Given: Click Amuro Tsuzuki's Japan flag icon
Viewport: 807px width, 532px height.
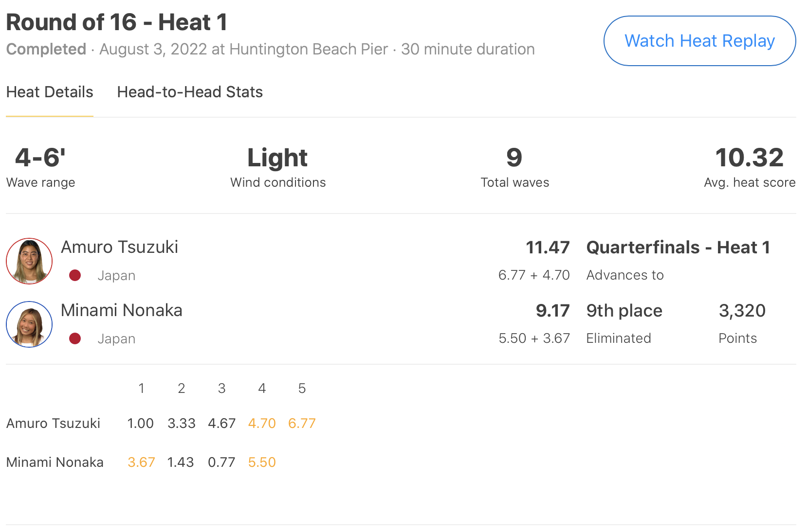Looking at the screenshot, I should click(75, 275).
